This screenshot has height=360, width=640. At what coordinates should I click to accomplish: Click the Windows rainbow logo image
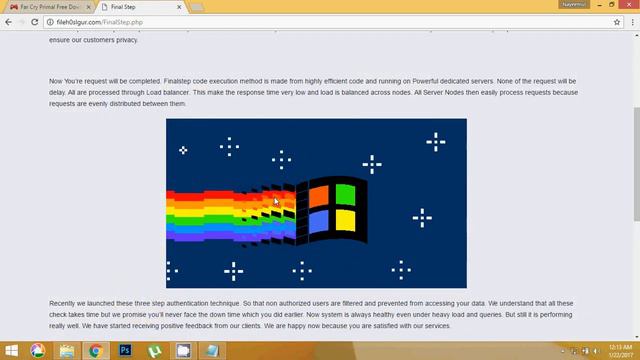[316, 203]
